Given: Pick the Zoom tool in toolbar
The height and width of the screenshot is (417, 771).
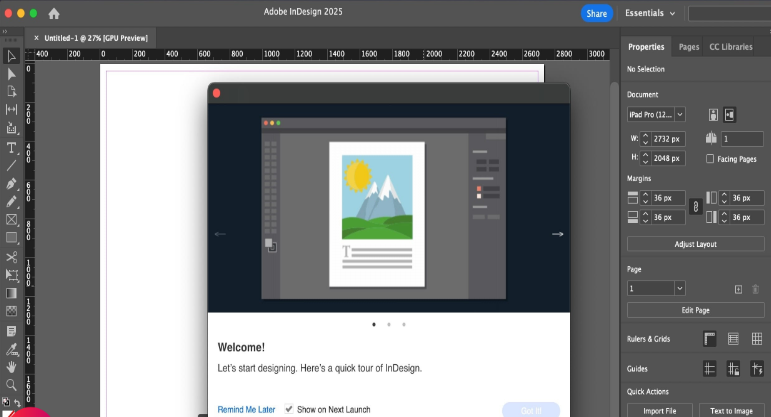Looking at the screenshot, I should (12, 384).
